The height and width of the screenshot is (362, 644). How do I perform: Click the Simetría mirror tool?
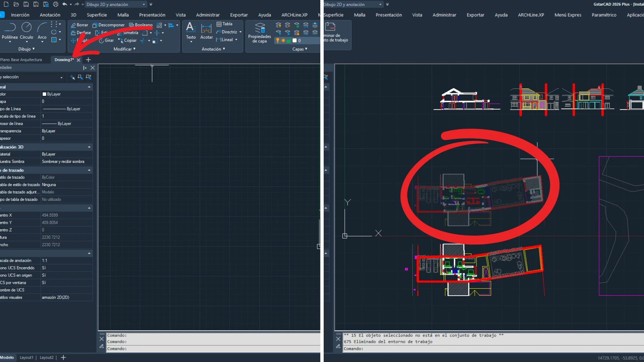(x=127, y=33)
